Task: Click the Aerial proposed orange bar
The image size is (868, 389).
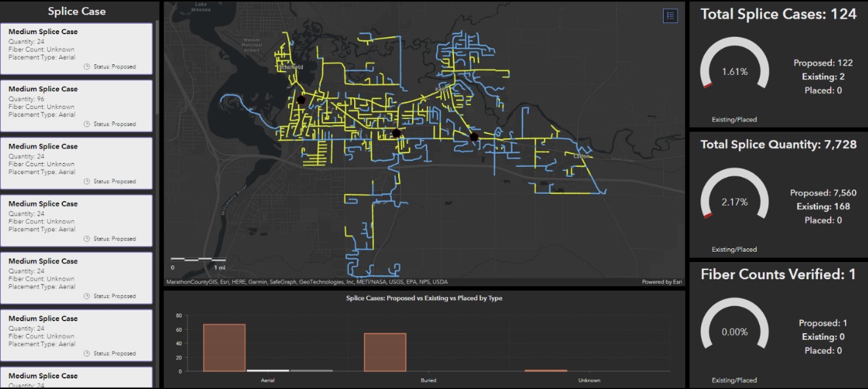Action: [x=225, y=348]
